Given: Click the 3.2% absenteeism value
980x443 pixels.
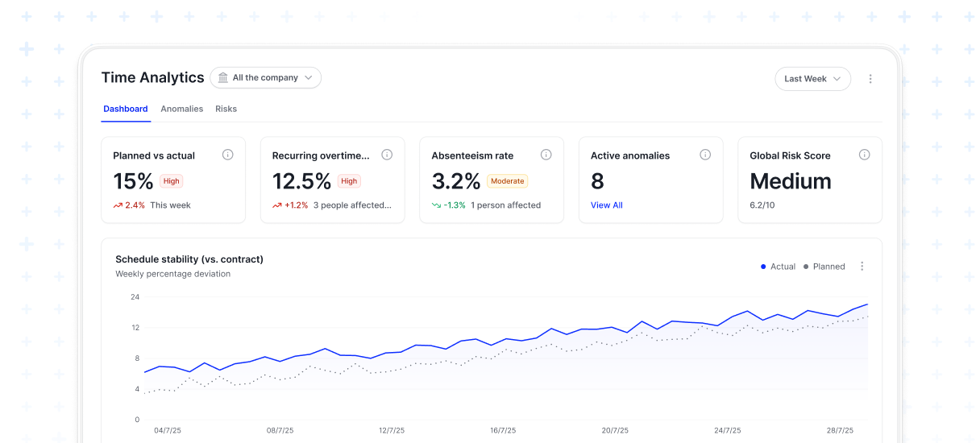Looking at the screenshot, I should click(456, 181).
